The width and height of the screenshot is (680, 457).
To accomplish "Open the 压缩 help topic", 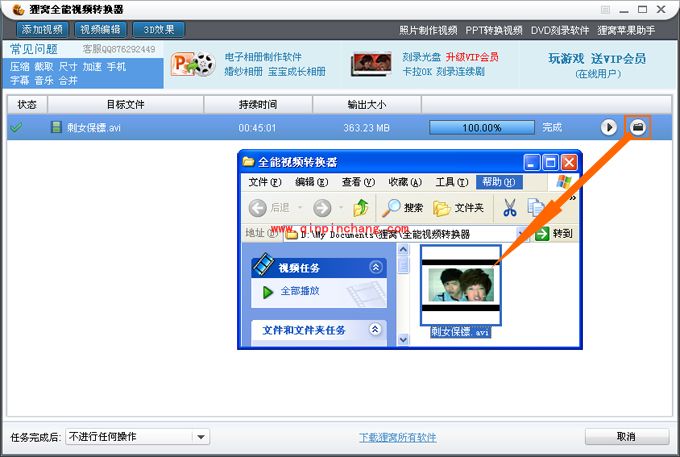I will (20, 67).
